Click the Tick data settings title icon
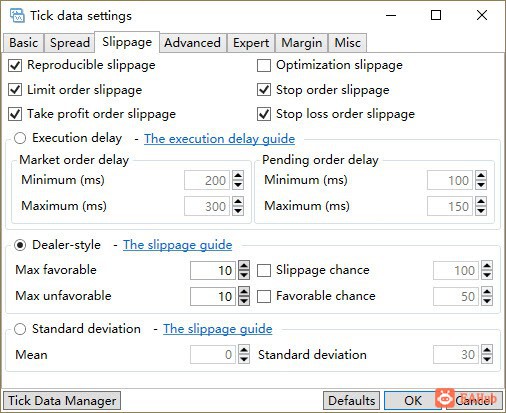 point(17,16)
